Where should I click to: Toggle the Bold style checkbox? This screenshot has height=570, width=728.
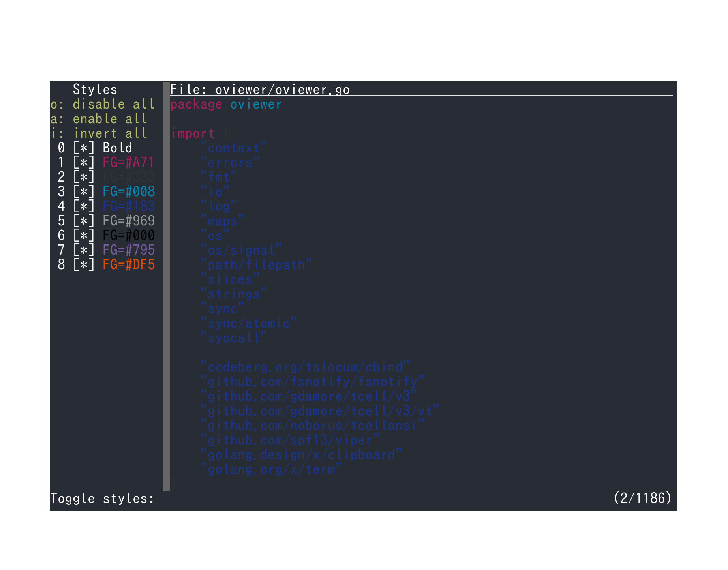point(84,148)
